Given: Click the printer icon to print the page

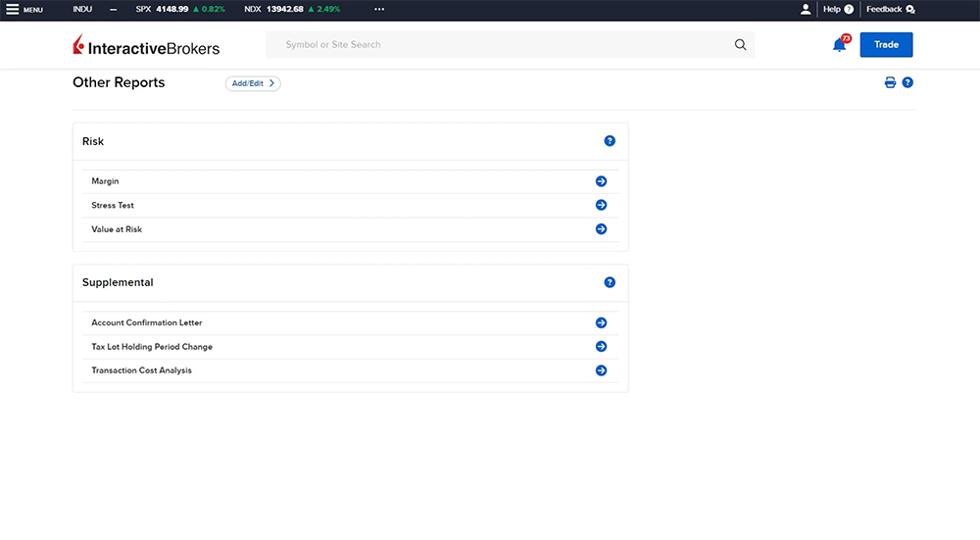Looking at the screenshot, I should pos(890,83).
